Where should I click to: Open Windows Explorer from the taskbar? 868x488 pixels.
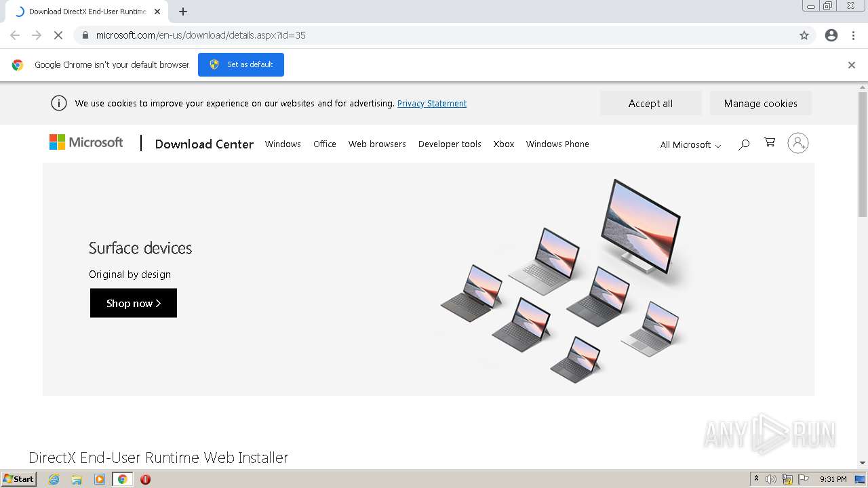[x=77, y=479]
